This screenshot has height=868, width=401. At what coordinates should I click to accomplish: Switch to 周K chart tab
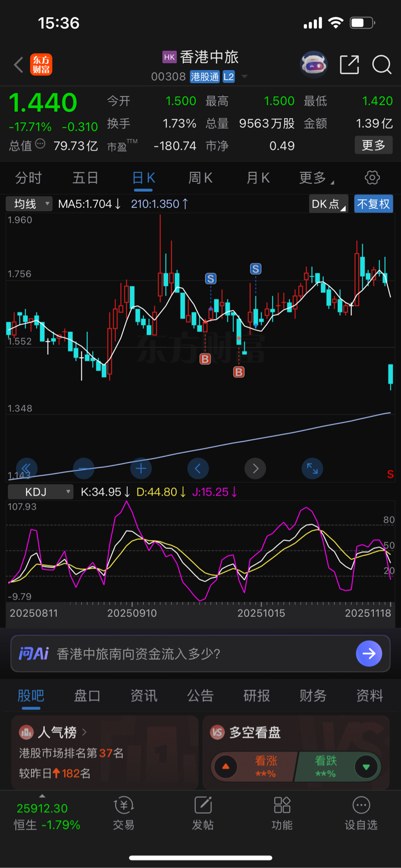point(200,178)
